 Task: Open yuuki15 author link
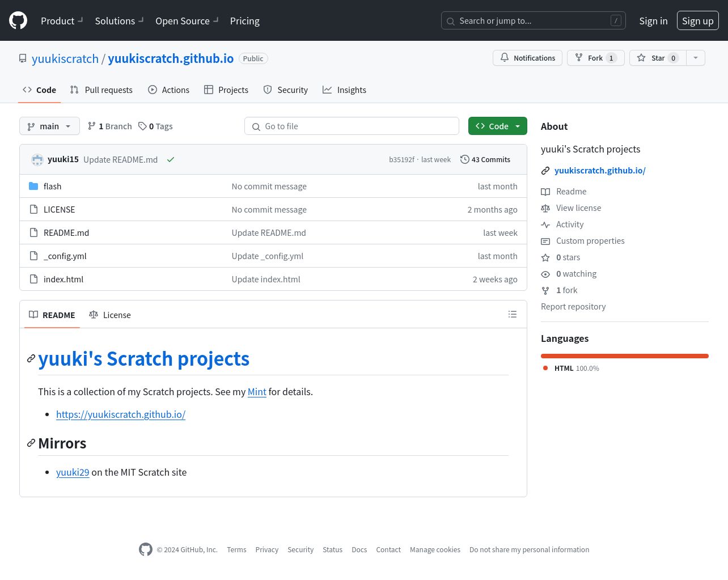[63, 159]
